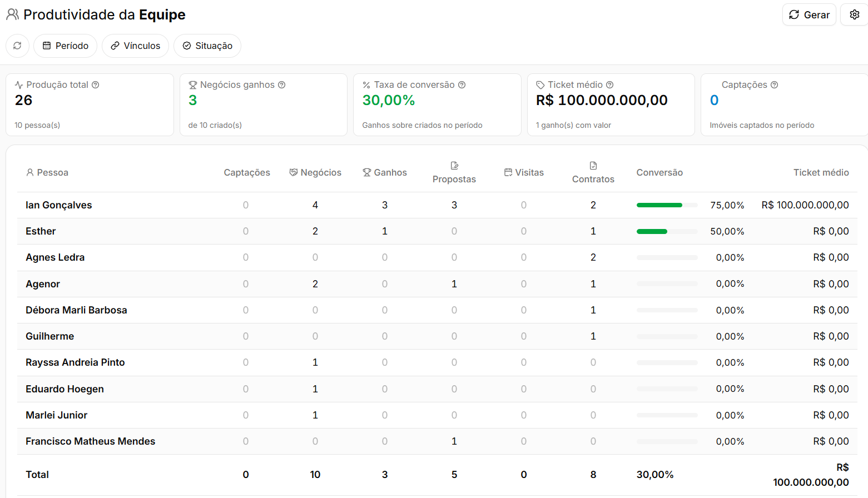This screenshot has height=498, width=868.
Task: Click help icon next to Produção total
Action: [x=96, y=85]
